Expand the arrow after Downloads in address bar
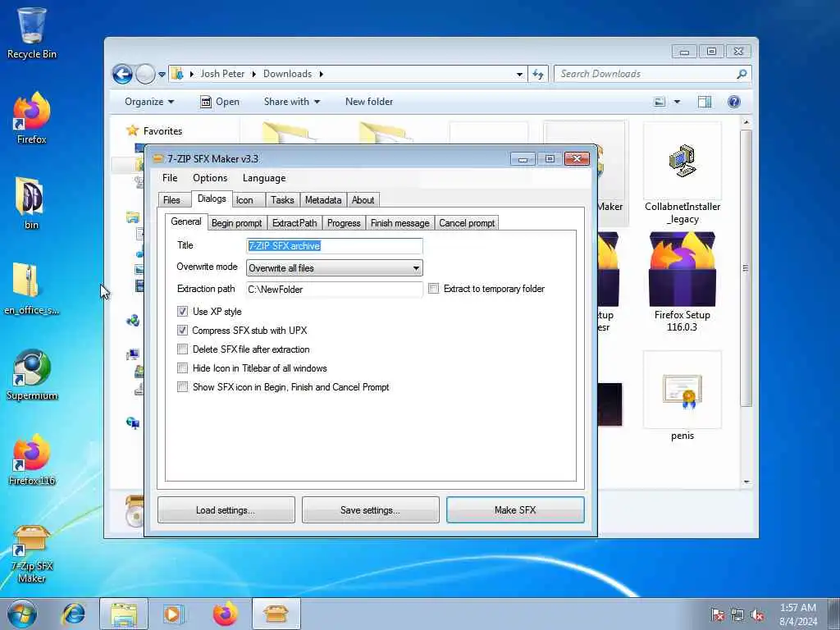Viewport: 840px width, 630px height. click(322, 74)
